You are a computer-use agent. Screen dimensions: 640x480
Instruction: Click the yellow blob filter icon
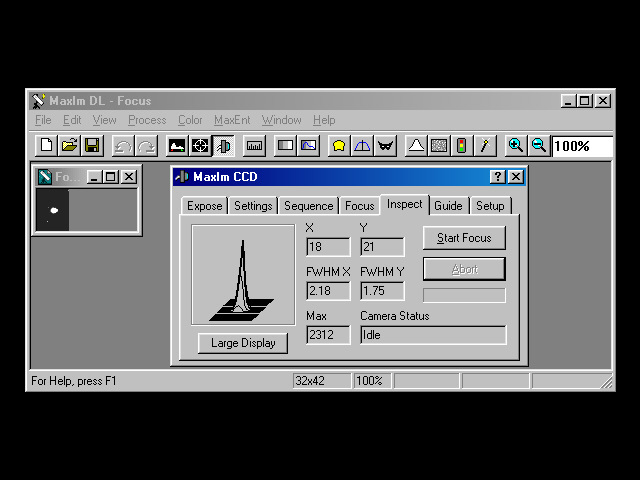pyautogui.click(x=339, y=146)
